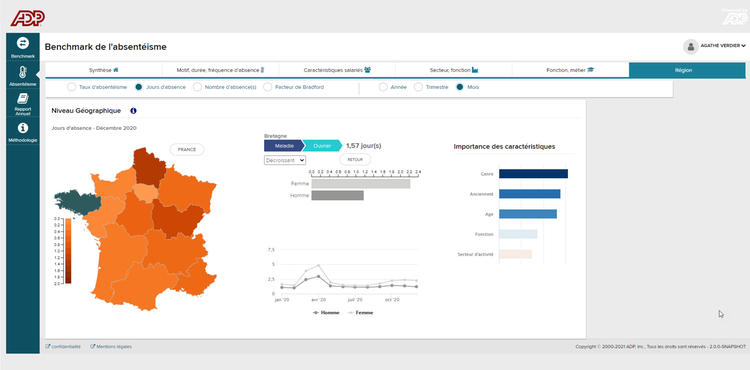Open the Fonction, métier tab

(x=570, y=70)
